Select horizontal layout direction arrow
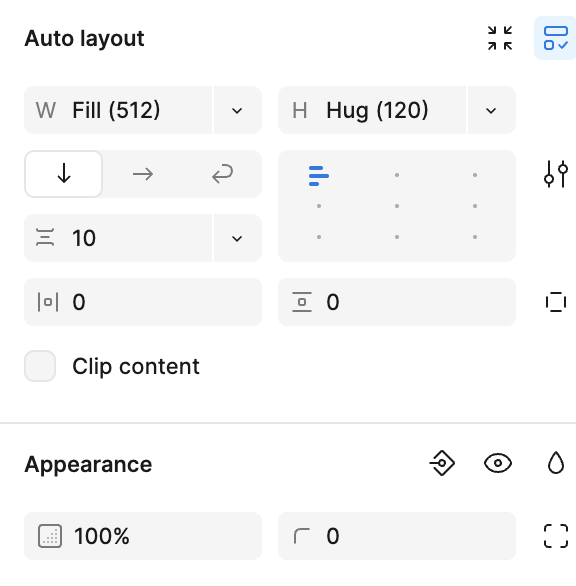This screenshot has height=586, width=576. coord(143,174)
